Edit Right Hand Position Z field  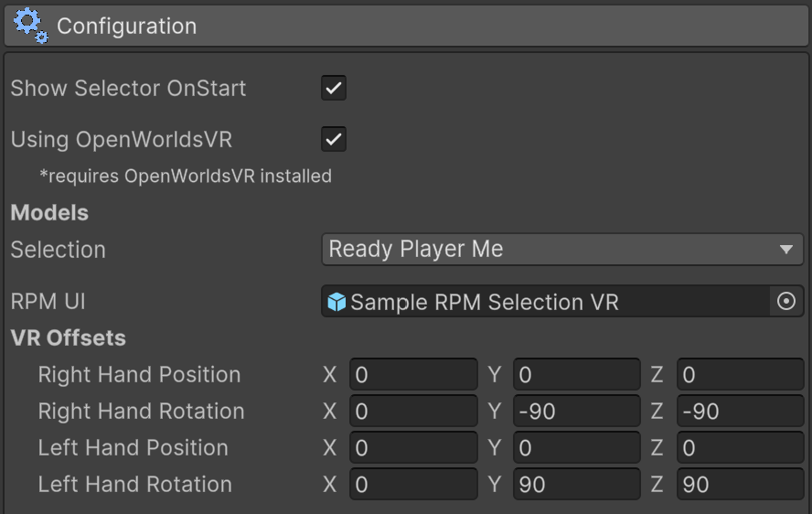click(740, 375)
